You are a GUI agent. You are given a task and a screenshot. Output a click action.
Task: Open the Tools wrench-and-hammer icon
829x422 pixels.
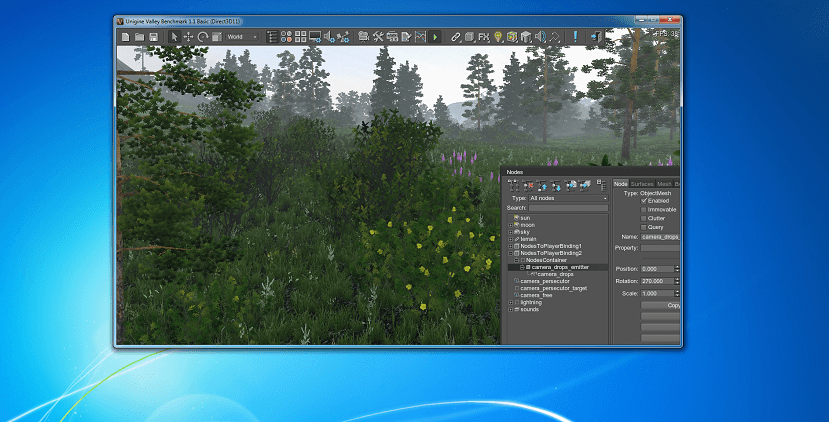pos(378,36)
